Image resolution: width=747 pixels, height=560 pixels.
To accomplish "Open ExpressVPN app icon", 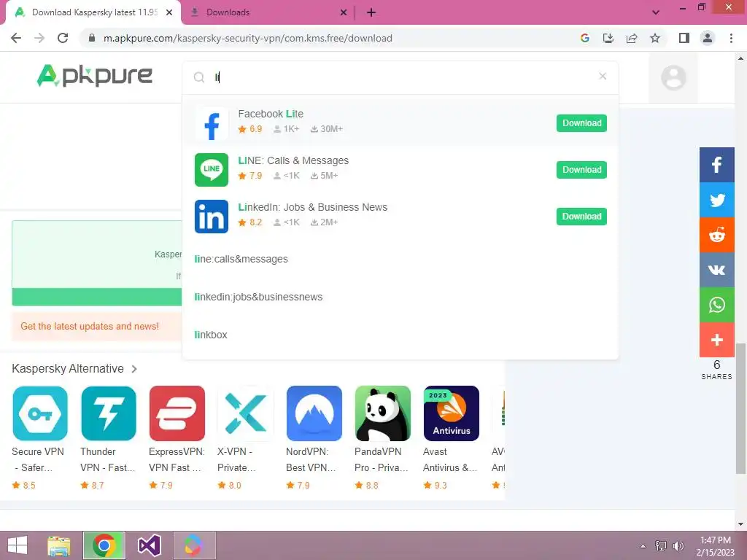I will coord(177,413).
